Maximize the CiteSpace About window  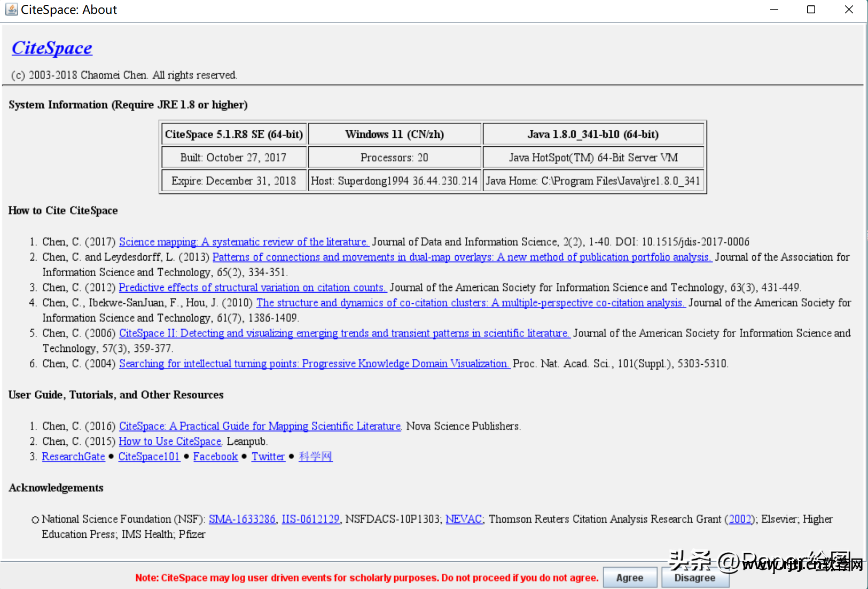click(811, 10)
